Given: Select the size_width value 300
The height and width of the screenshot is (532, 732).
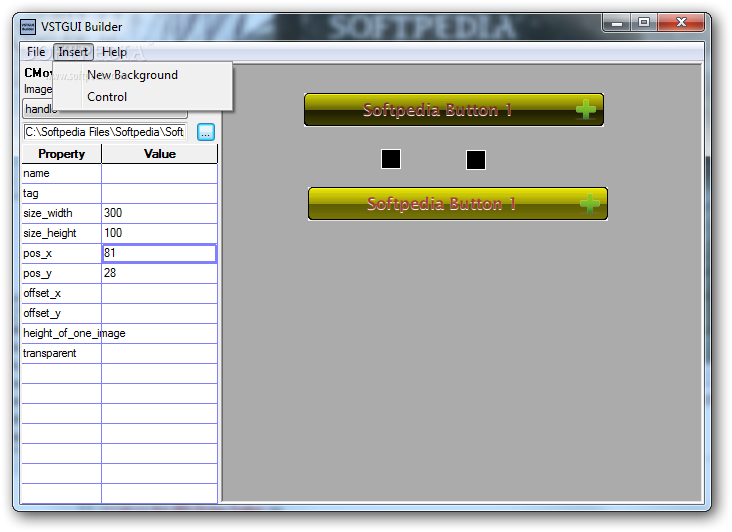Looking at the screenshot, I should pyautogui.click(x=159, y=213).
